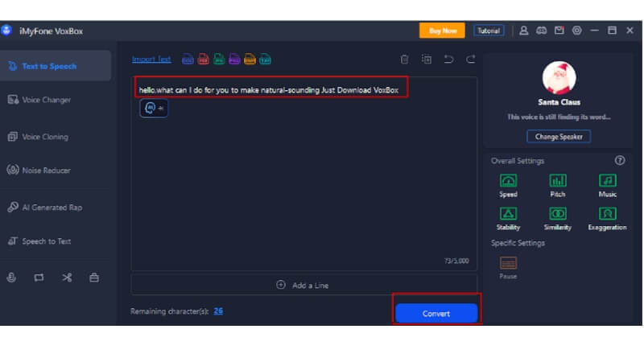Click the Specific Settings heading

coord(518,243)
